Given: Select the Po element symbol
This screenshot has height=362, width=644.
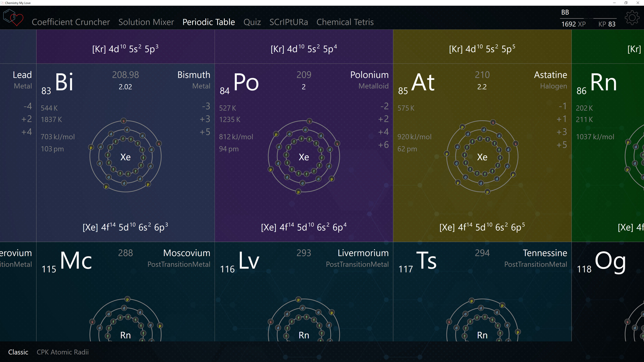Looking at the screenshot, I should tap(246, 82).
